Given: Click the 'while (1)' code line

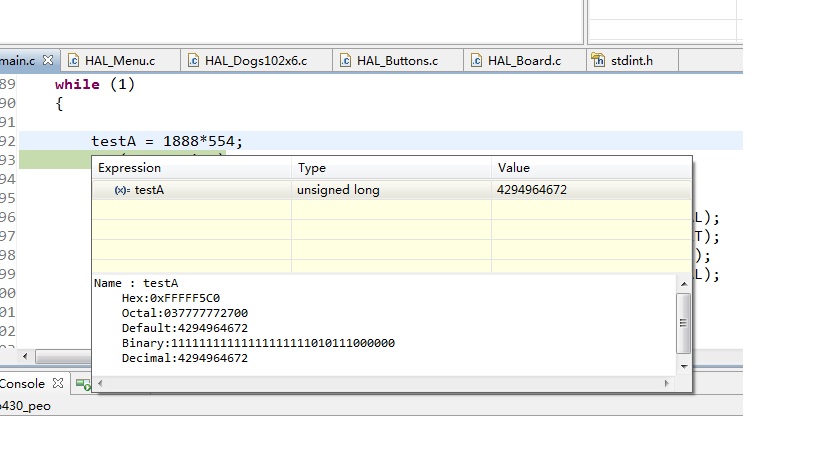Looking at the screenshot, I should 95,85.
